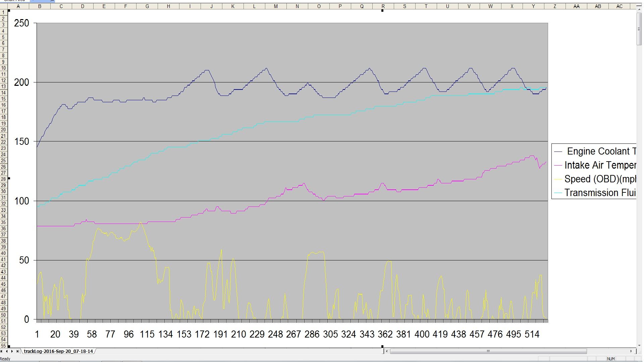Image resolution: width=644 pixels, height=362 pixels.
Task: Go to next sheet using tab arrow
Action: point(12,351)
